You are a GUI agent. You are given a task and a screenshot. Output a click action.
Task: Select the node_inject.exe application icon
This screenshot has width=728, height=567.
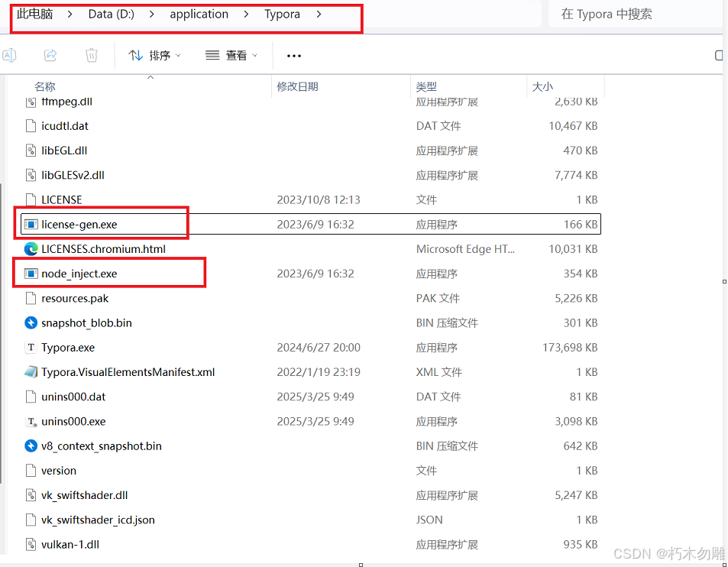pyautogui.click(x=31, y=274)
